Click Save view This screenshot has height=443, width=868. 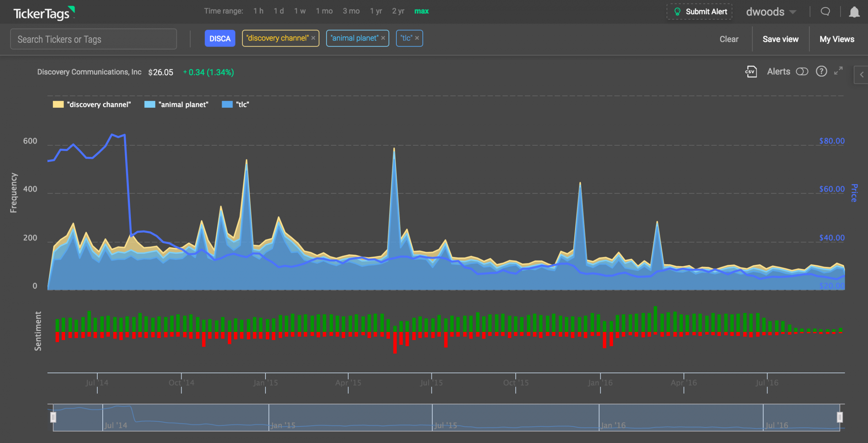click(780, 39)
